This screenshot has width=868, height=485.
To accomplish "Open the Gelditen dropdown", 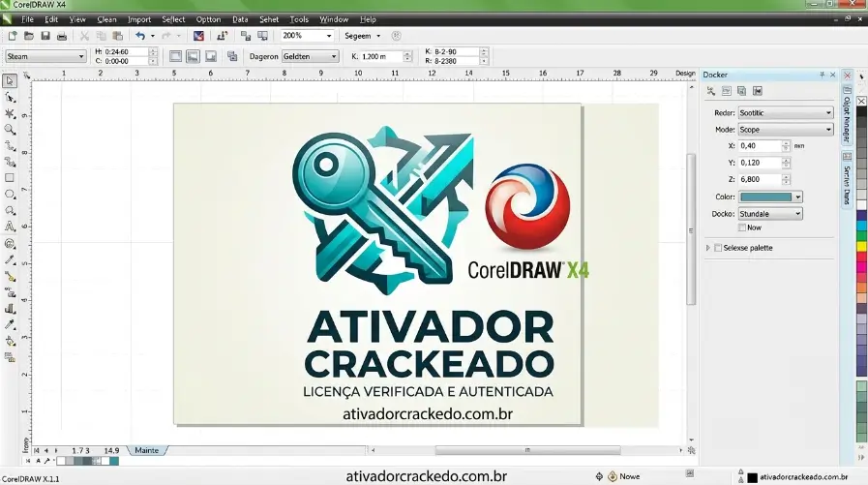I will [x=310, y=56].
